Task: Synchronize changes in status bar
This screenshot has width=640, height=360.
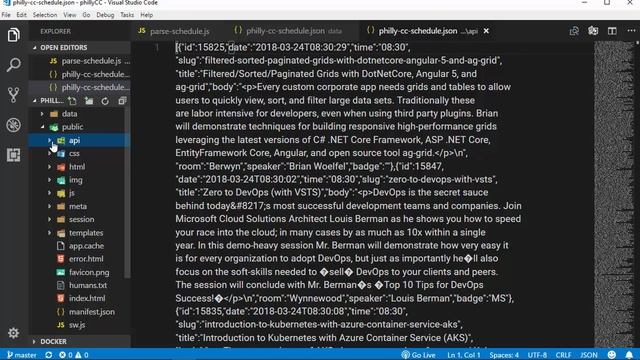Action: tap(49, 355)
